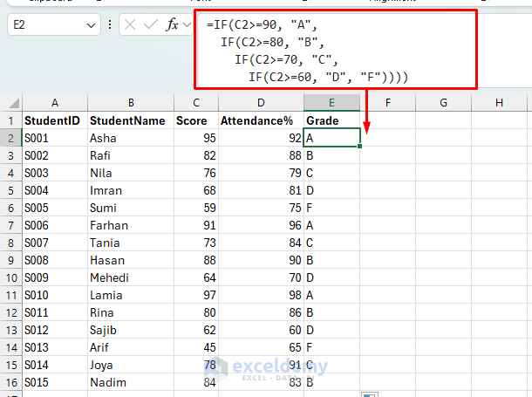Image resolution: width=532 pixels, height=397 pixels.
Task: Click Nila's score cell 76
Action: (x=196, y=173)
